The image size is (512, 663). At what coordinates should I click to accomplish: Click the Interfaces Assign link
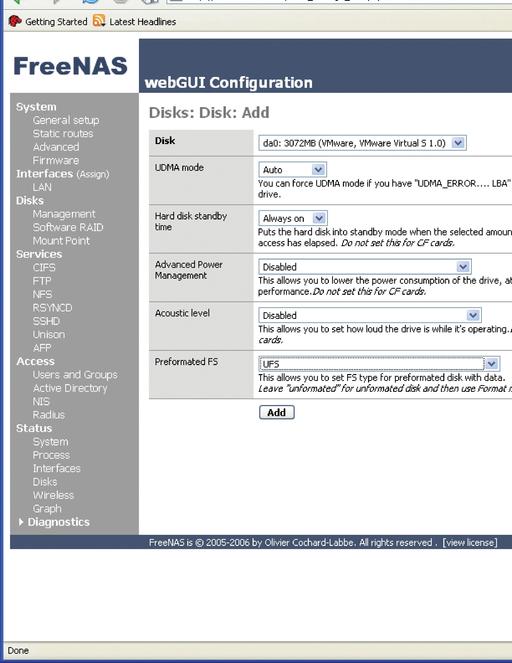93,174
